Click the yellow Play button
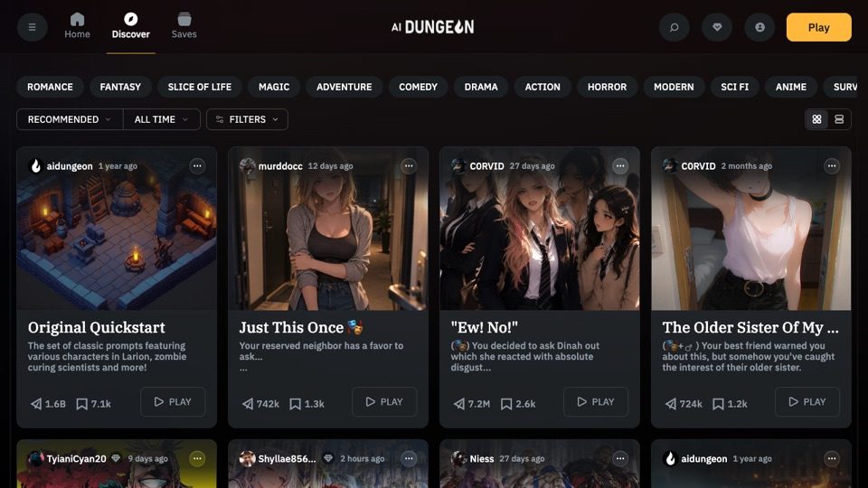Screen dimensions: 868x488 [819, 27]
